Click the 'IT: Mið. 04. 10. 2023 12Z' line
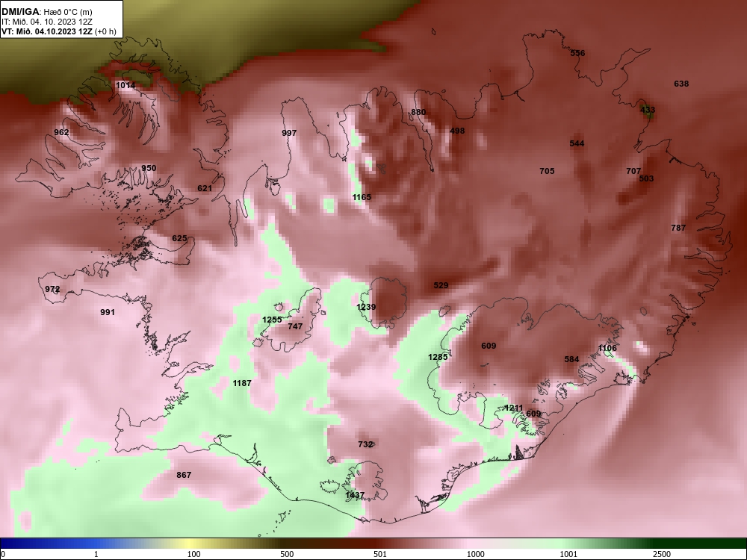The image size is (747, 560). (46, 22)
